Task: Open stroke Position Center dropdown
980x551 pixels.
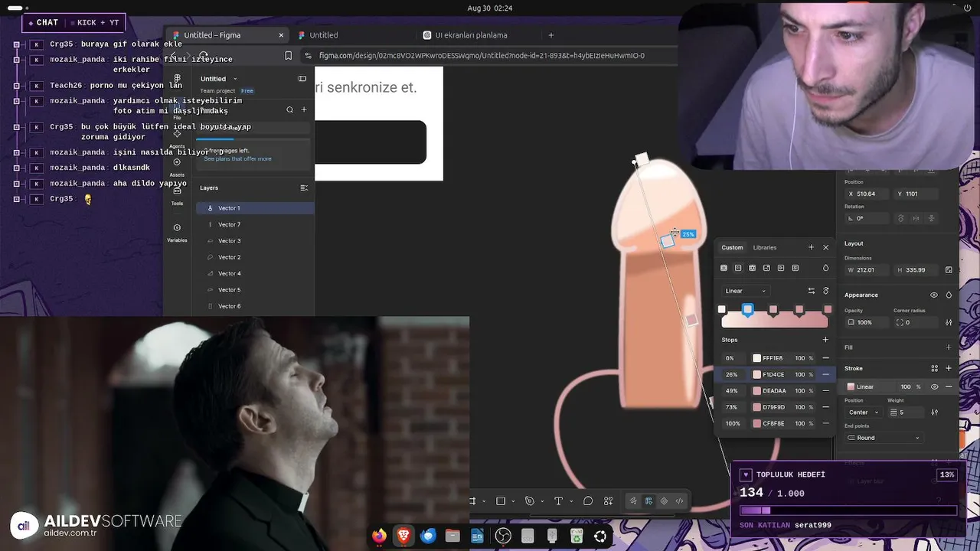Action: (x=864, y=412)
